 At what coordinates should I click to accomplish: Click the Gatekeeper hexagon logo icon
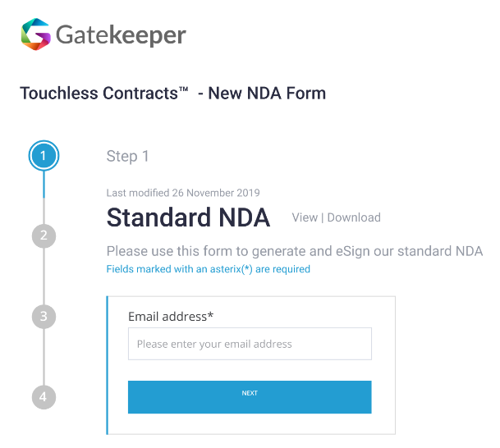(x=36, y=34)
